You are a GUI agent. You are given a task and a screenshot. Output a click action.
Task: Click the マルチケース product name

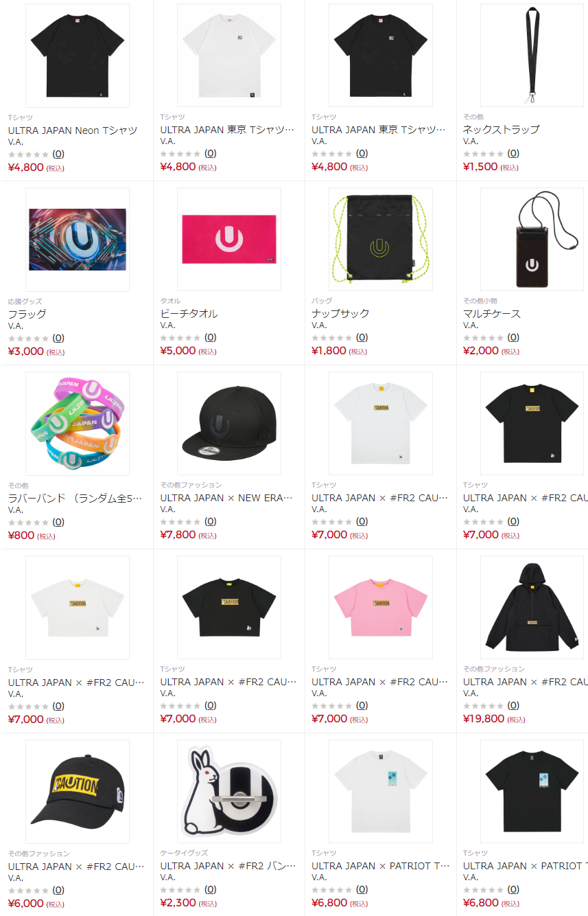pyautogui.click(x=492, y=314)
